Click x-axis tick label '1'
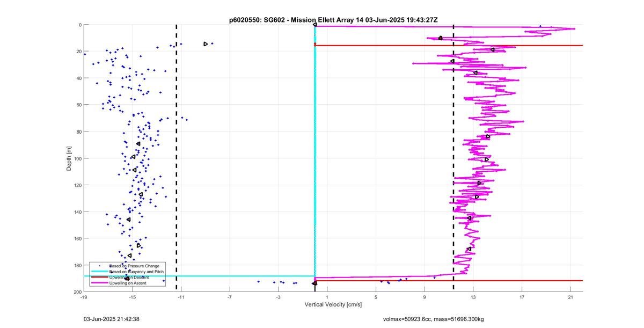Image resolution: width=644 pixels, height=328 pixels. coord(327,297)
